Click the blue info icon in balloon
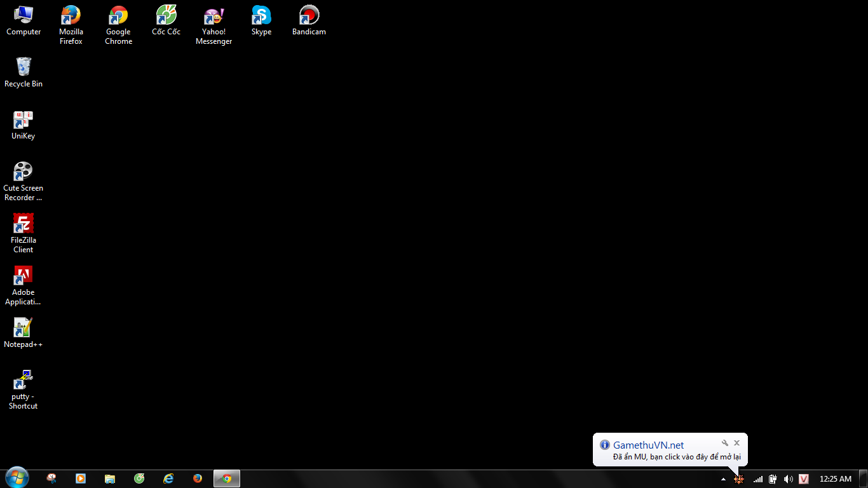Image resolution: width=868 pixels, height=488 pixels. click(604, 445)
